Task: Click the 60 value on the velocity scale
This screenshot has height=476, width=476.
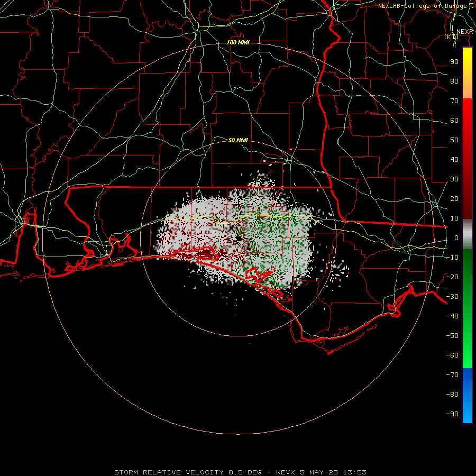Action: [454, 120]
